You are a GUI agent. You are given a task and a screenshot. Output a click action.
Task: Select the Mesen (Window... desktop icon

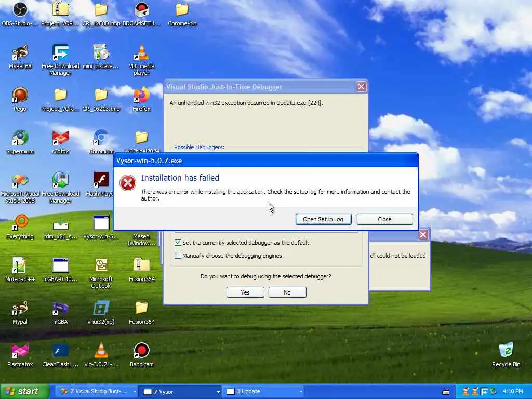click(x=141, y=240)
